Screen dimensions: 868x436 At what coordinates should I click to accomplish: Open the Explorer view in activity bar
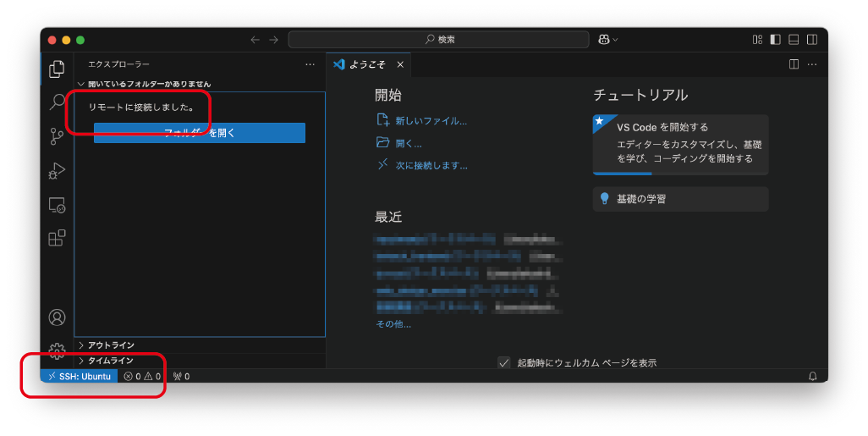pos(57,69)
